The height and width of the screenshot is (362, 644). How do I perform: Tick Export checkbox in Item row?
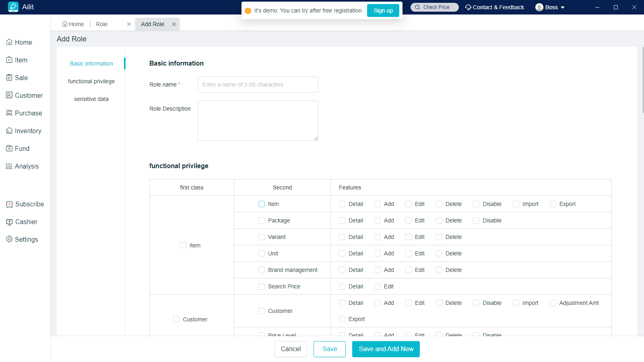tap(553, 204)
